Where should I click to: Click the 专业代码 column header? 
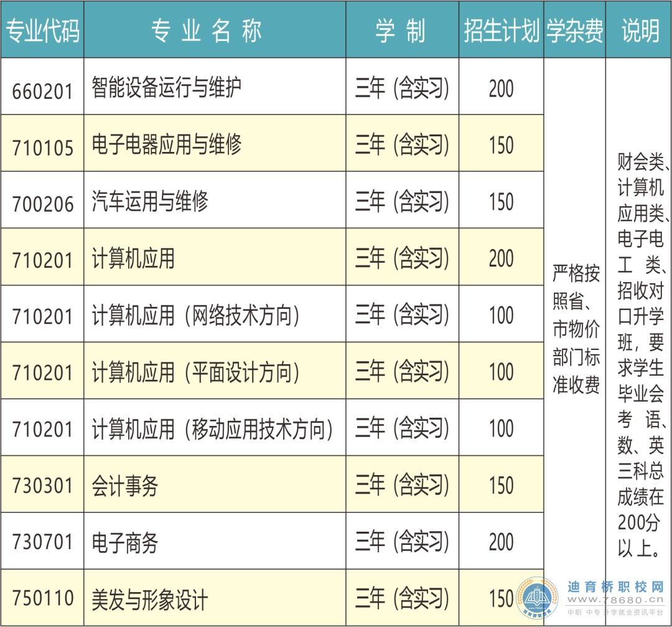tap(42, 31)
